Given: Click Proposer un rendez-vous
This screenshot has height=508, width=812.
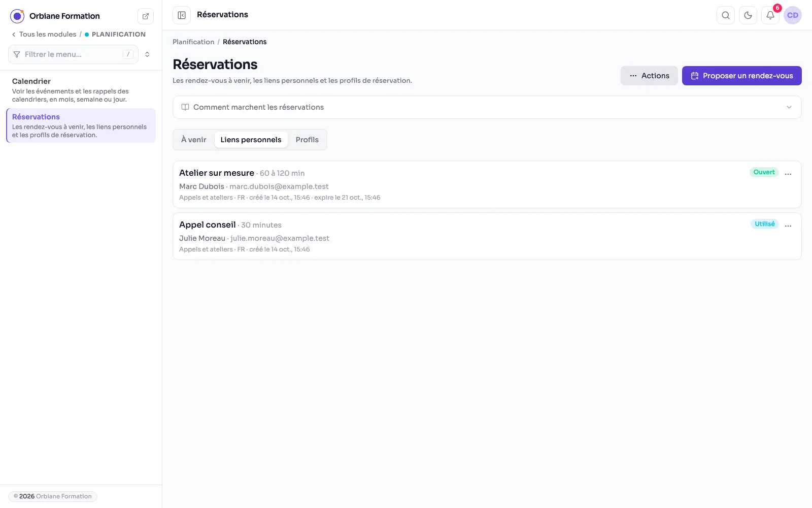Looking at the screenshot, I should [742, 76].
